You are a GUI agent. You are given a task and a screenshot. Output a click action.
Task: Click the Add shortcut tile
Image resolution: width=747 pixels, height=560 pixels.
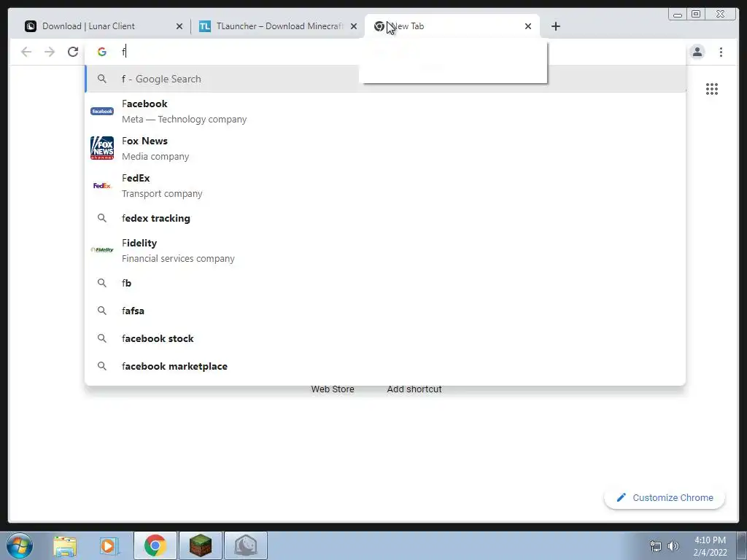coord(414,389)
